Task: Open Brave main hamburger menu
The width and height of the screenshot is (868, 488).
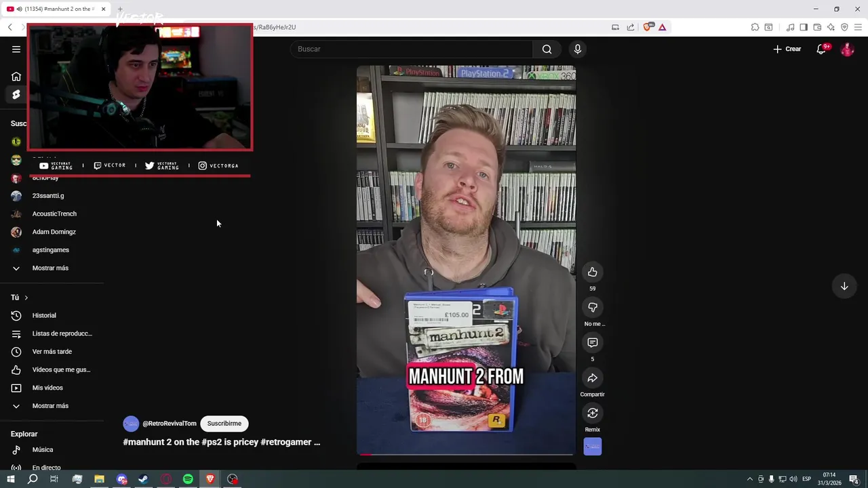Action: pyautogui.click(x=858, y=27)
